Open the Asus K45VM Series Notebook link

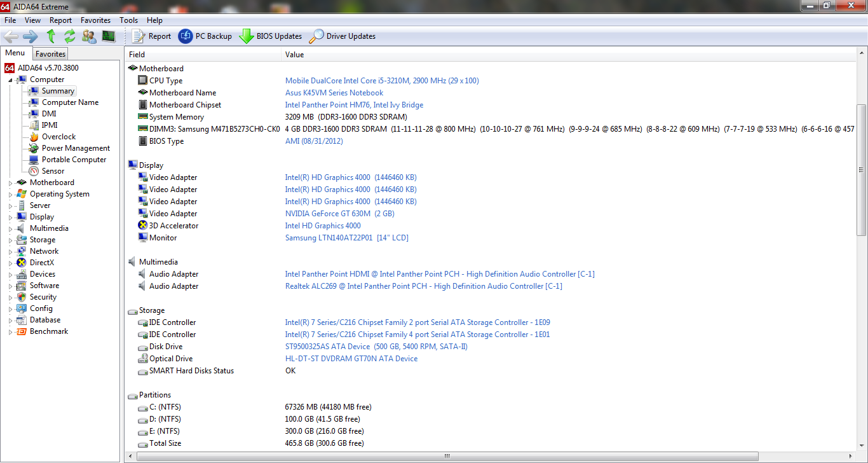point(334,93)
